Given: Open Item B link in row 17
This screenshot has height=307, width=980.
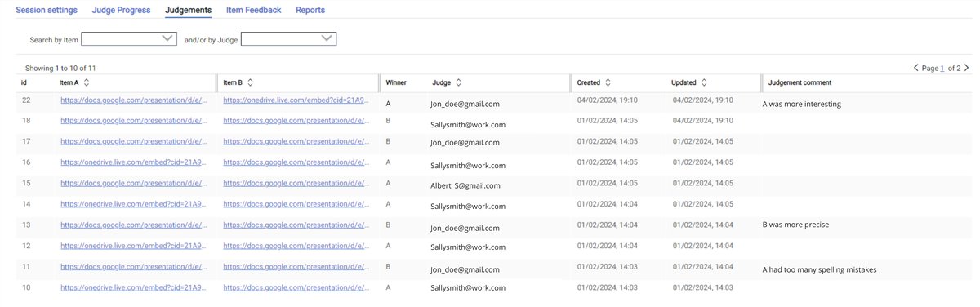Looking at the screenshot, I should [296, 141].
